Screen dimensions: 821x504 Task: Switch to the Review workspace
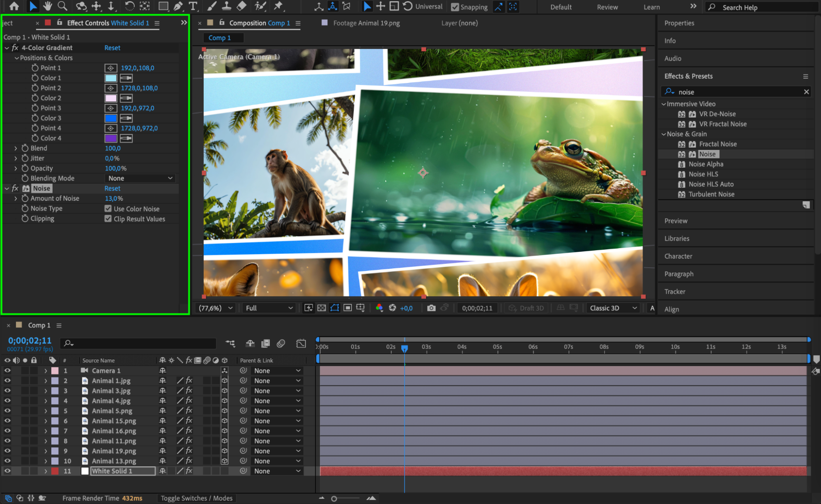[x=607, y=7]
